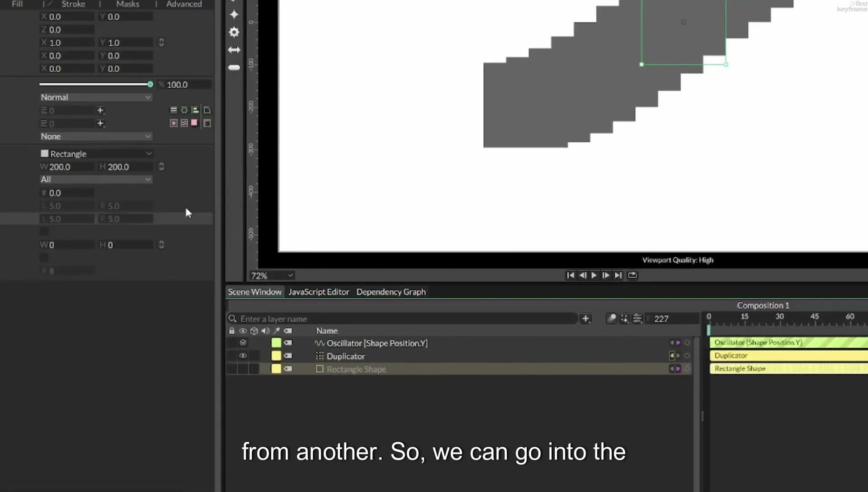
Task: Select the Rectangle Shape layer
Action: tap(356, 369)
